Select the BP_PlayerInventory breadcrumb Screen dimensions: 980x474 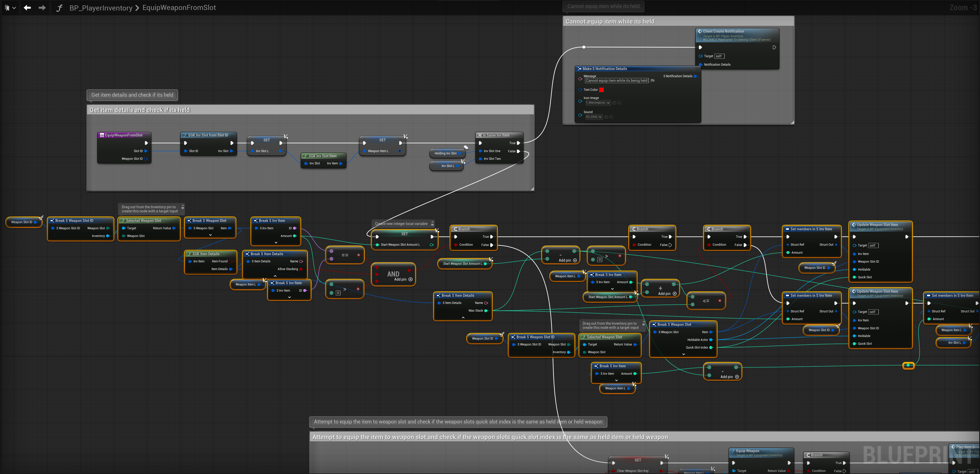tap(101, 8)
